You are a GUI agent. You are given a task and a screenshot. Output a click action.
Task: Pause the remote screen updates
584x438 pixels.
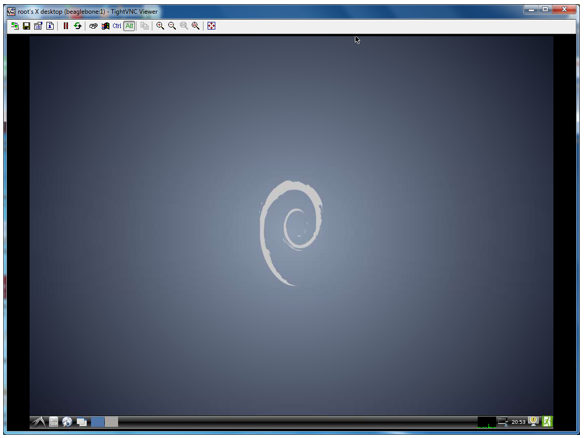coord(66,26)
